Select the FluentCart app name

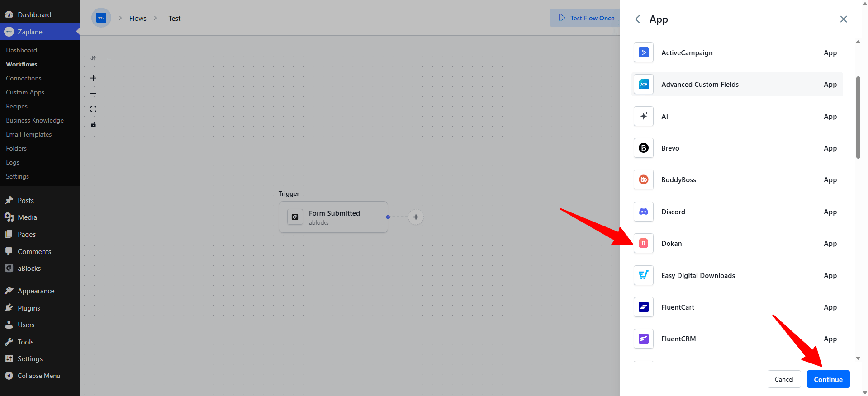tap(678, 307)
